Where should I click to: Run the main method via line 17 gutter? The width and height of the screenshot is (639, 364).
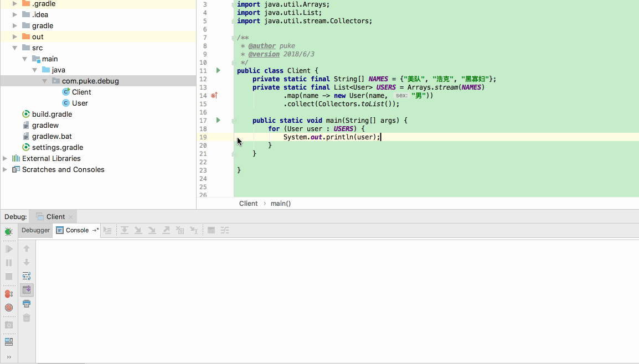click(217, 120)
